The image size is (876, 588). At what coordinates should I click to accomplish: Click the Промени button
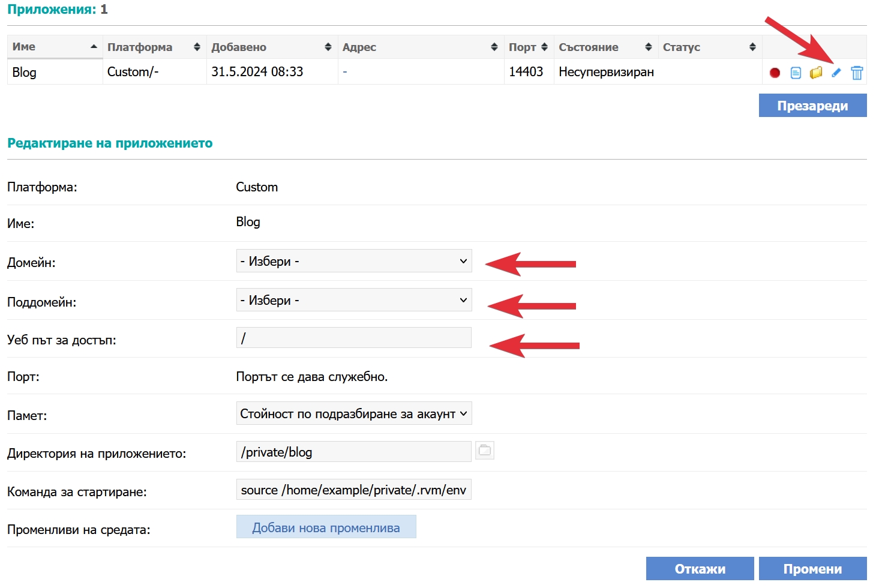point(812,569)
